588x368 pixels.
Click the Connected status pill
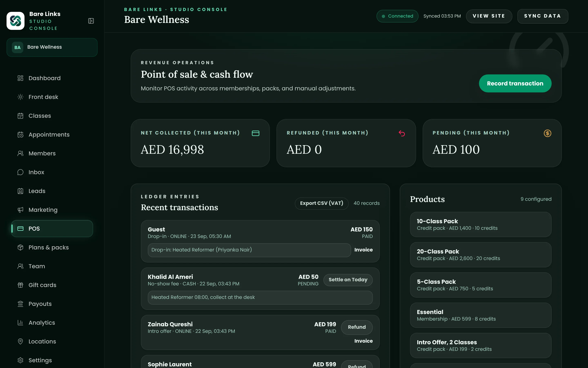(397, 16)
